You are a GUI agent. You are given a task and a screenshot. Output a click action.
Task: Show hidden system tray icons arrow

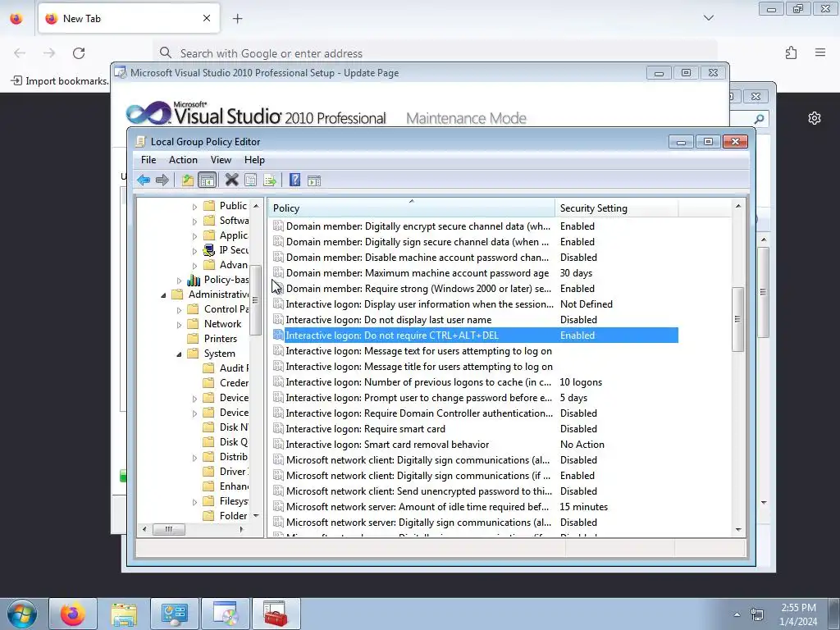(x=737, y=614)
